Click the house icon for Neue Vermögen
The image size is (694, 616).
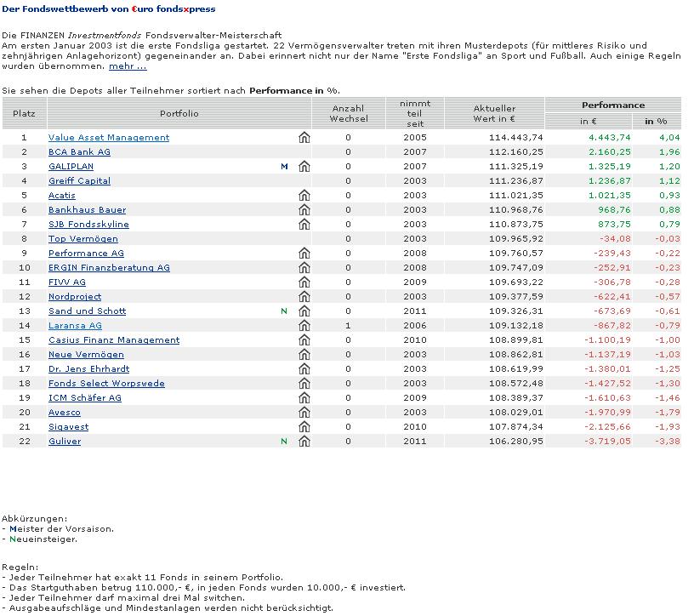[304, 354]
